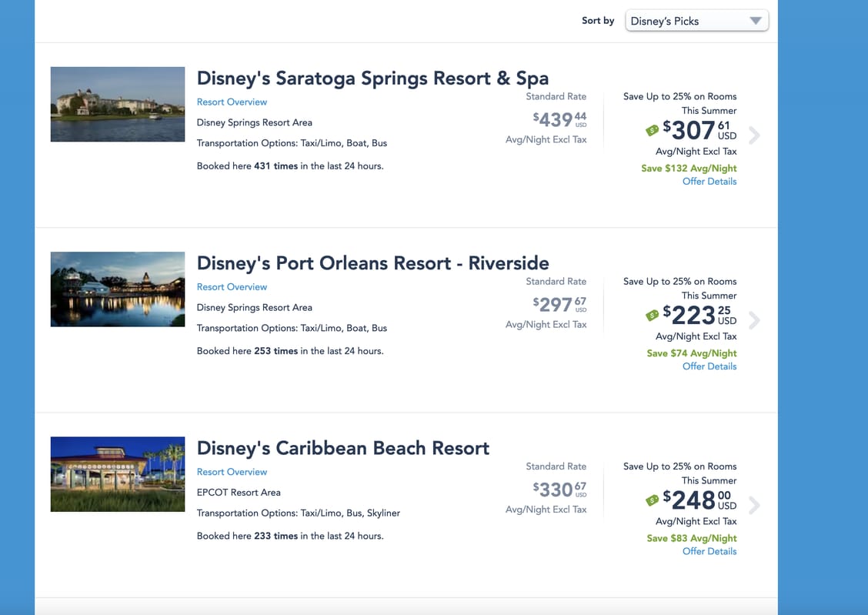
Task: Click the green discount tag icon for Port Orleans Riverside
Action: (x=653, y=315)
